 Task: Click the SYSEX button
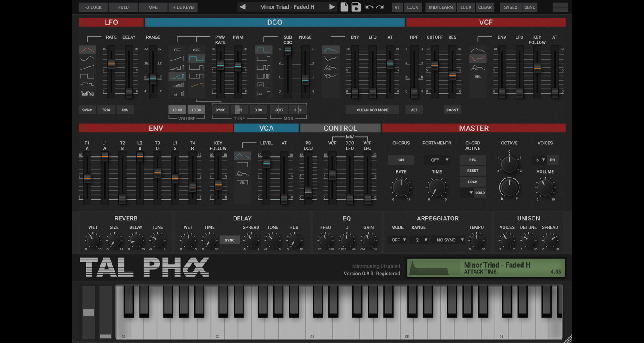point(511,7)
